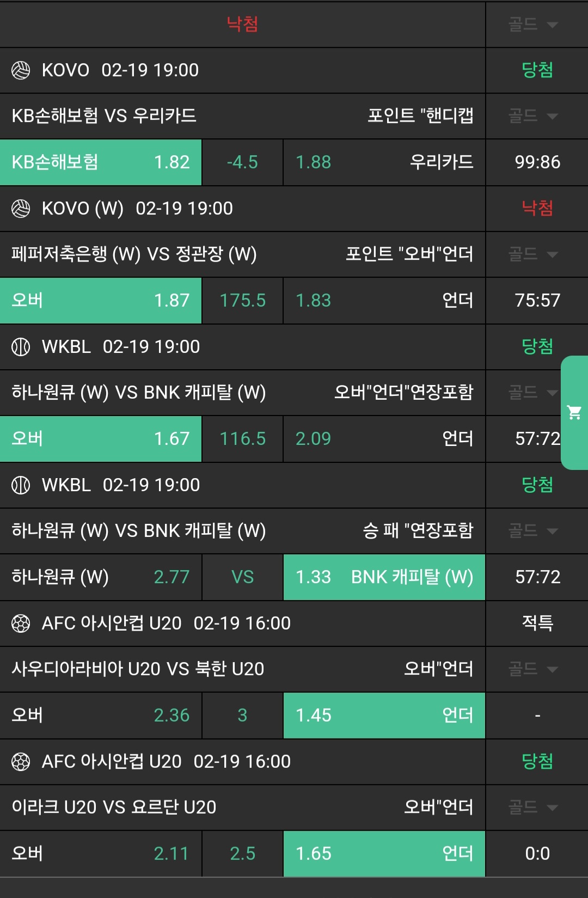
Task: Select the 언더 1.83 option
Action: [384, 301]
